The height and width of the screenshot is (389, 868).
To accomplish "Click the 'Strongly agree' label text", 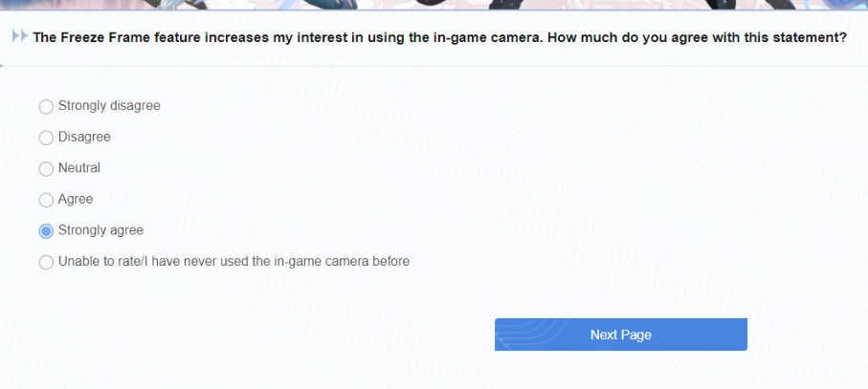I will 100,230.
